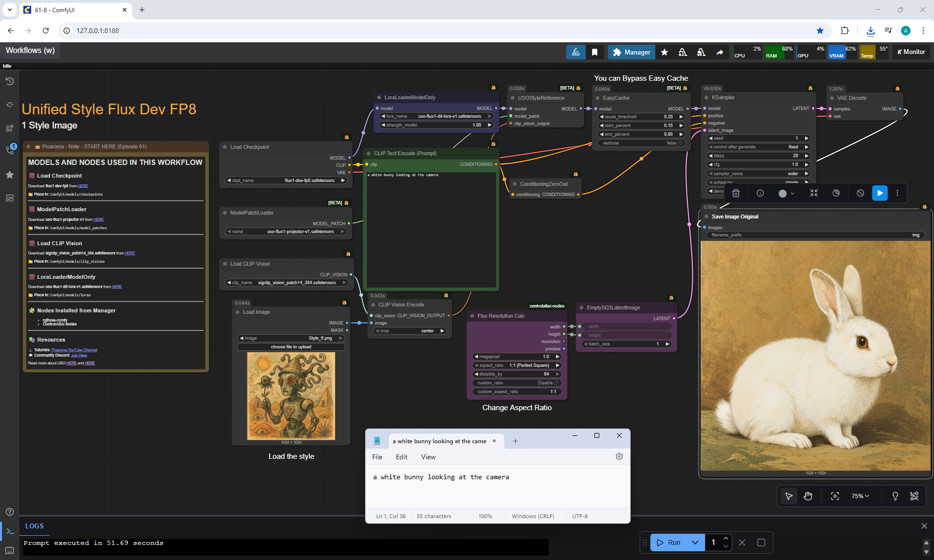The image size is (934, 560).
Task: Click the fit view to canvas icon
Action: [x=835, y=496]
